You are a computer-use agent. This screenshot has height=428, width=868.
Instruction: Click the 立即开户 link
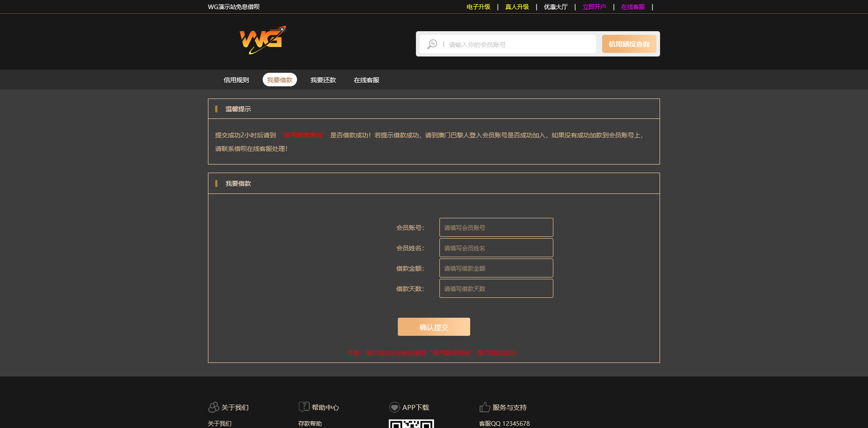click(x=594, y=7)
